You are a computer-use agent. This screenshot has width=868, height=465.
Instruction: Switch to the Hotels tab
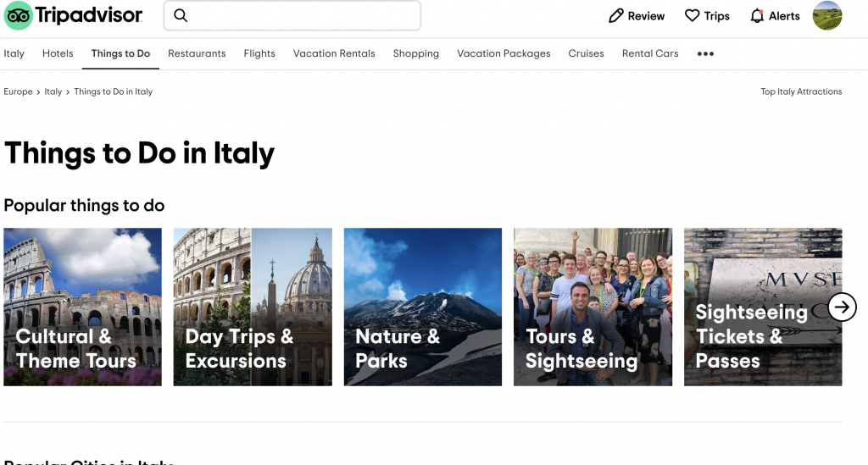[58, 53]
